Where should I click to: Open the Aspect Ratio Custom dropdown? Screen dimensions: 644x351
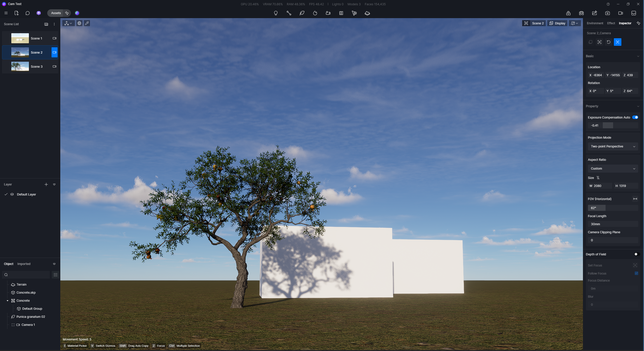point(613,169)
